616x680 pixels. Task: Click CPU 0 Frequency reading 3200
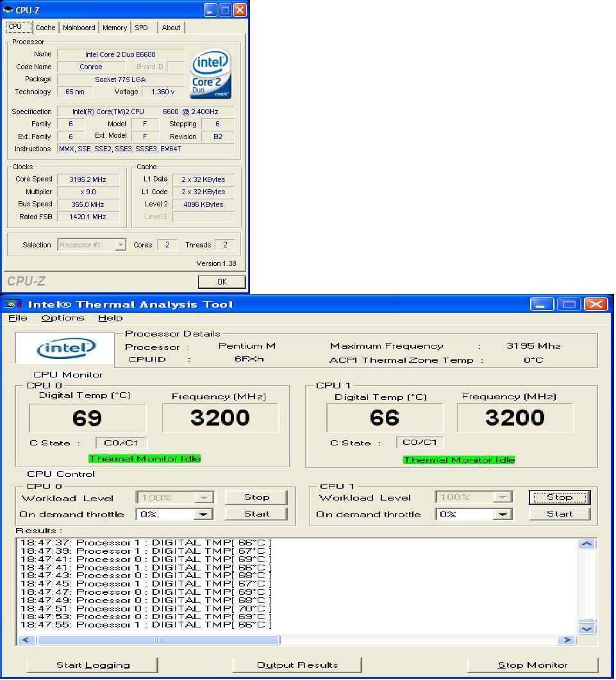221,418
